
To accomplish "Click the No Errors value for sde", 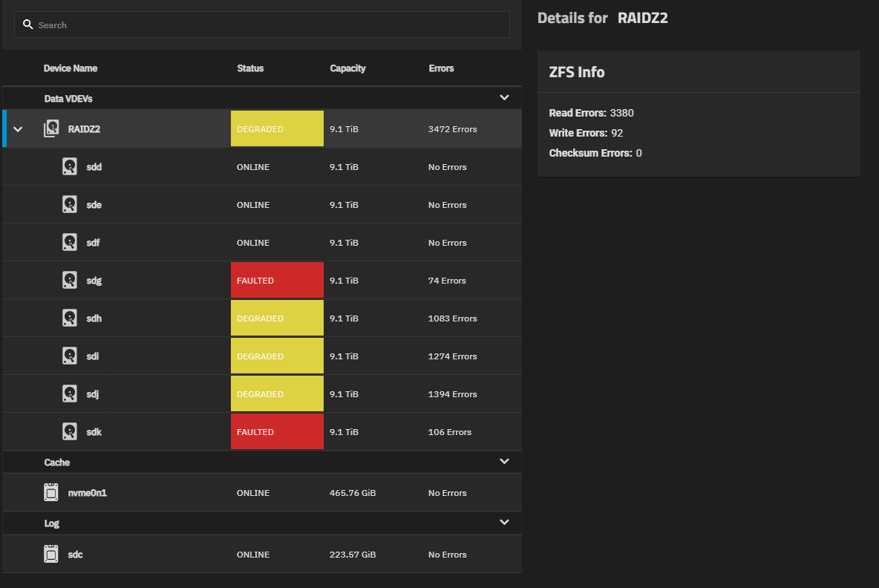I will tap(448, 205).
